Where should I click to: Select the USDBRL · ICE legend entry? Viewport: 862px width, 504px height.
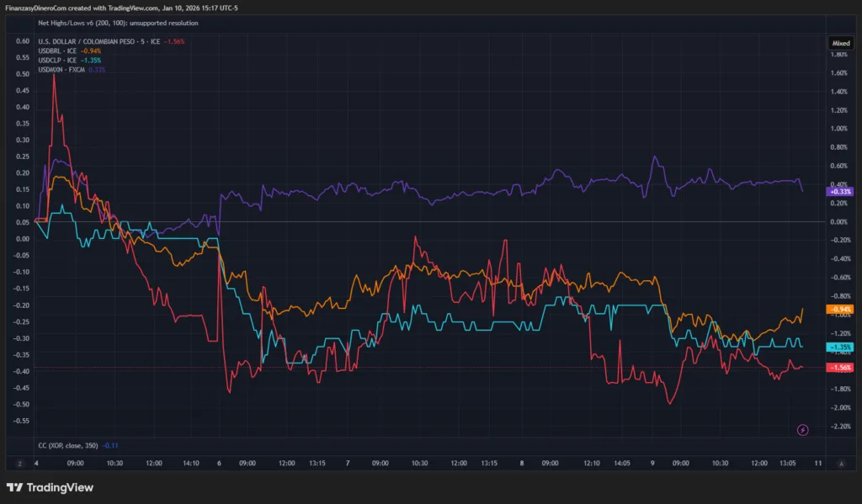63,50
